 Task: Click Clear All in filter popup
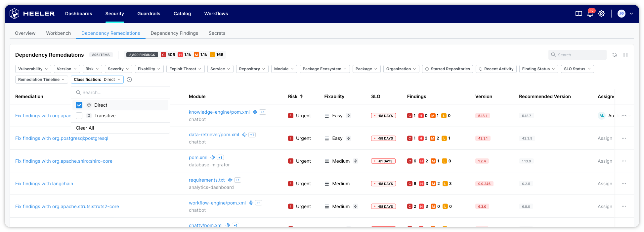pyautogui.click(x=85, y=128)
